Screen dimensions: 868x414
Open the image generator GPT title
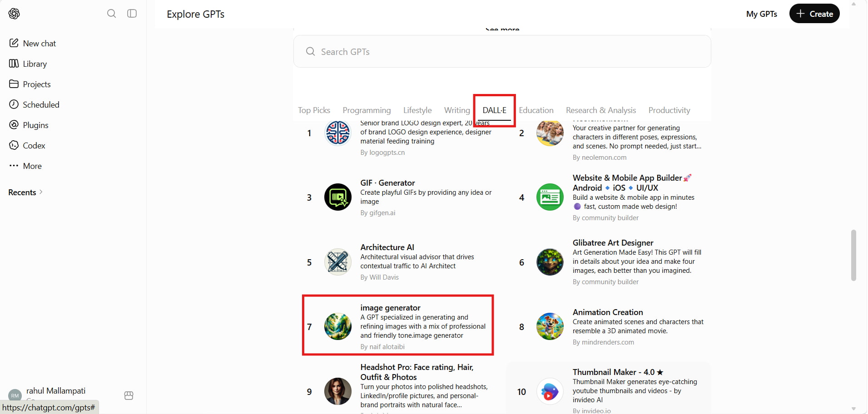[390, 308]
